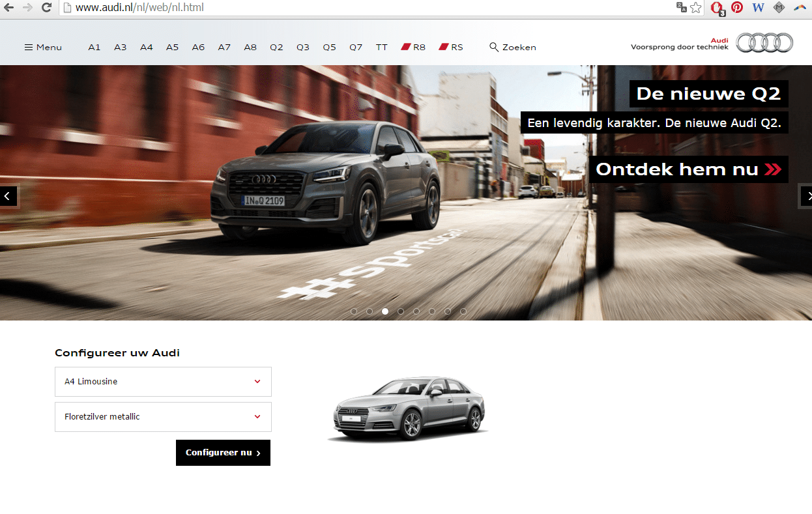
Task: Click the grey Audi Q2 in hero banner
Action: tap(325, 184)
